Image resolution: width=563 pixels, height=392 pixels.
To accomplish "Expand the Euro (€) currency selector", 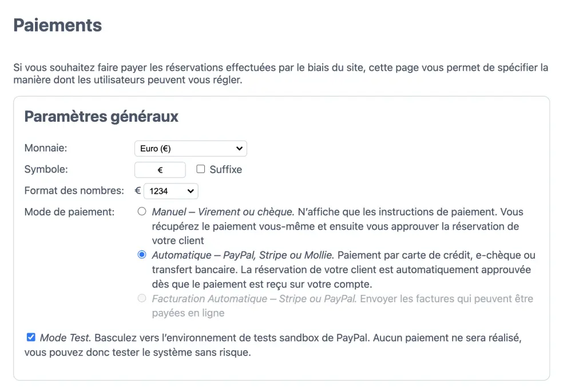I will (x=190, y=148).
